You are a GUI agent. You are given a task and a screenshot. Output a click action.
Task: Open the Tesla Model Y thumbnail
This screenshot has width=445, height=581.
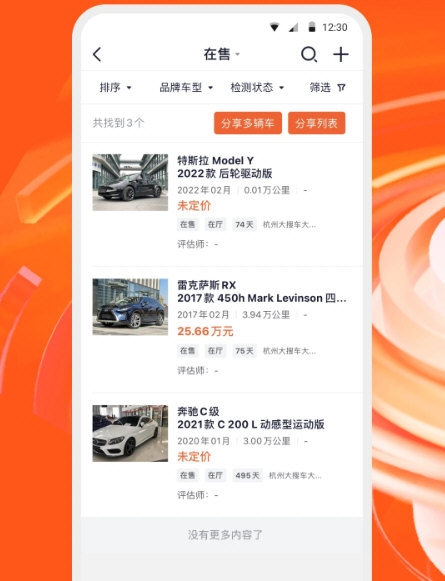pyautogui.click(x=130, y=182)
